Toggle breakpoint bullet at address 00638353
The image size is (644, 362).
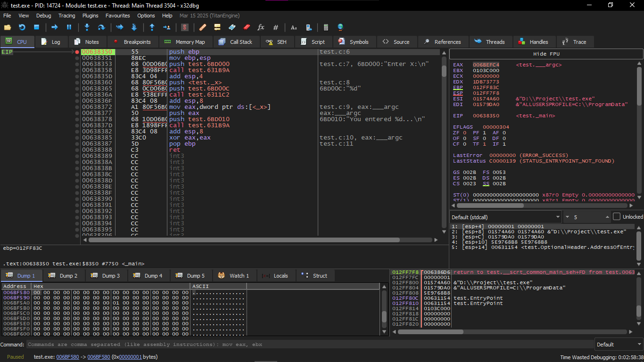pyautogui.click(x=77, y=64)
